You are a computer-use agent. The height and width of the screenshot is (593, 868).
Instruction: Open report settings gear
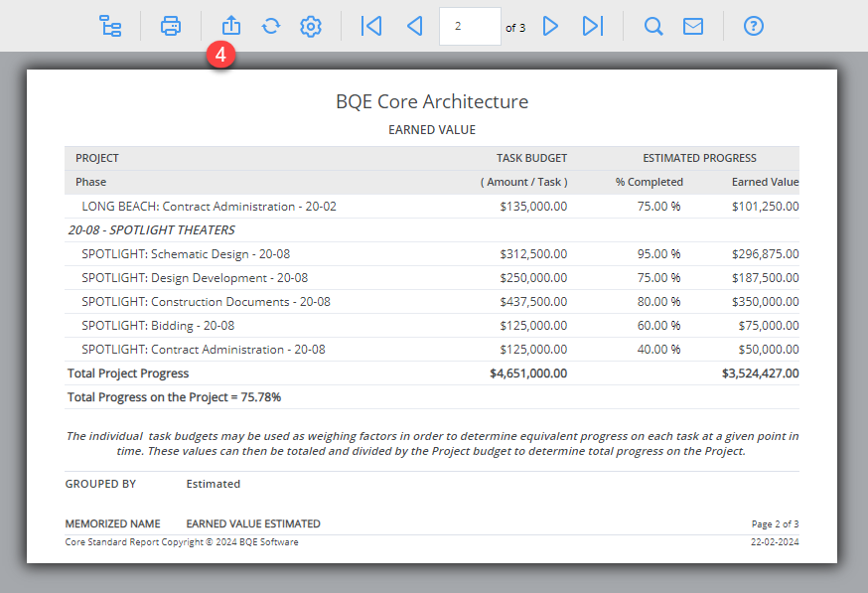(x=311, y=26)
